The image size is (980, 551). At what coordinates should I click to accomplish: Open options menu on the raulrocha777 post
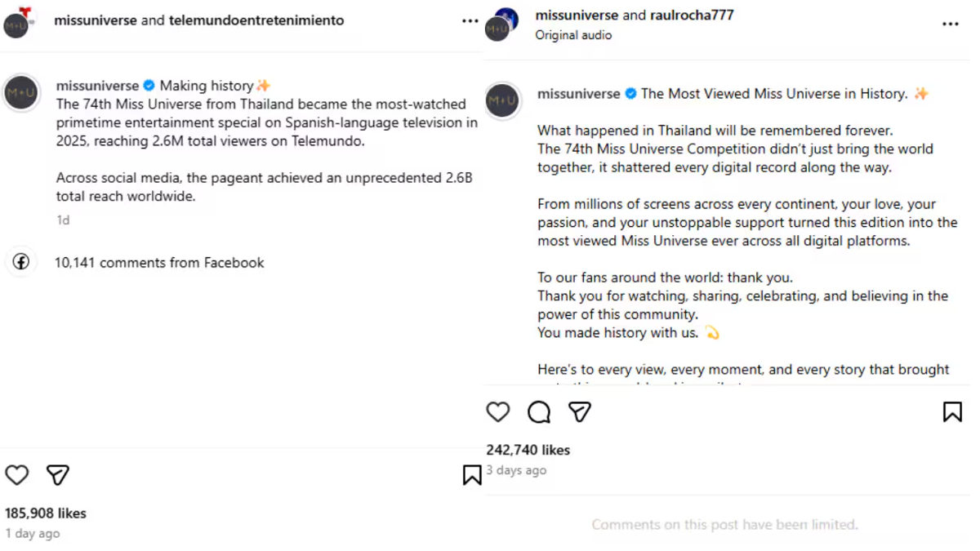click(x=950, y=24)
